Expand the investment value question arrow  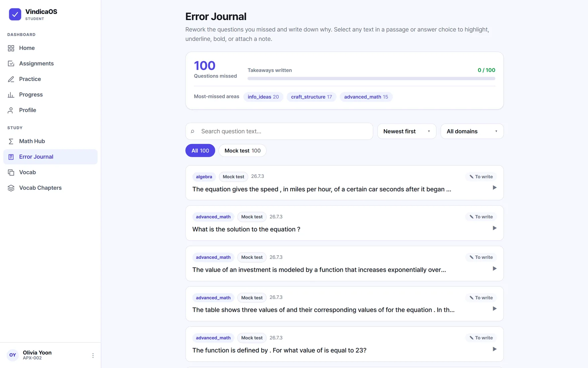pyautogui.click(x=494, y=269)
